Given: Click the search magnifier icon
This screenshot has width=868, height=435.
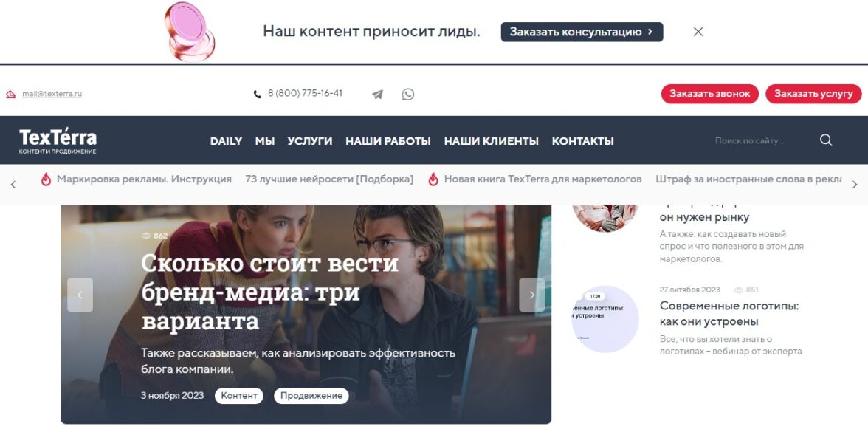Looking at the screenshot, I should (826, 140).
